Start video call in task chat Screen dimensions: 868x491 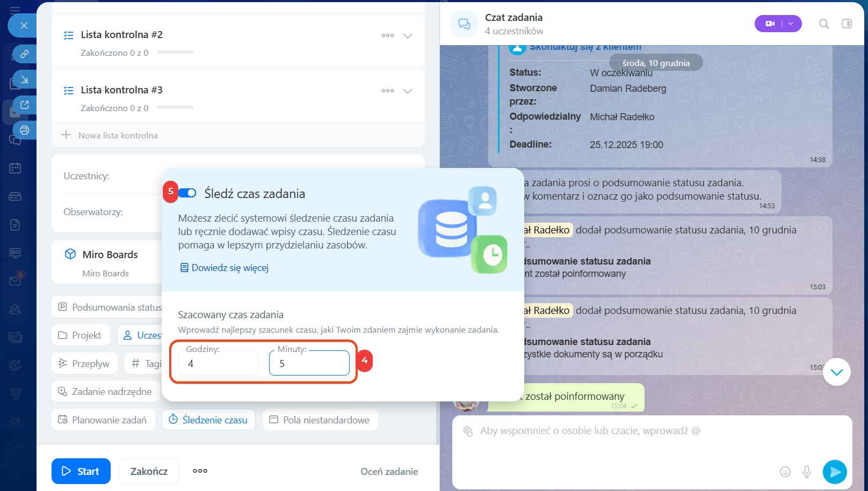(x=770, y=24)
